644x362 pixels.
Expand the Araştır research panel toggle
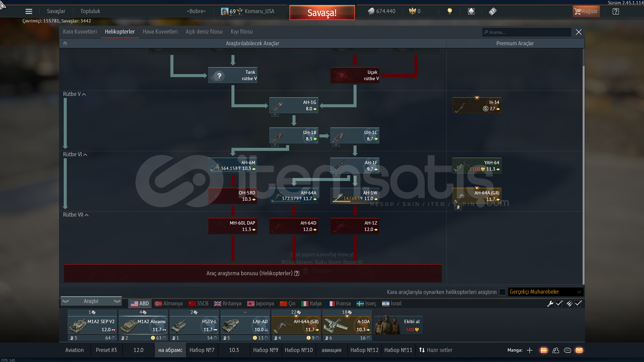click(91, 301)
